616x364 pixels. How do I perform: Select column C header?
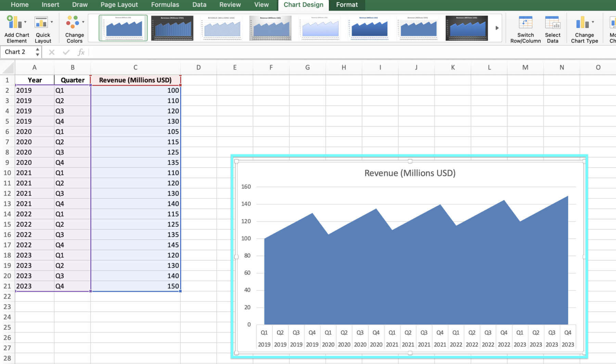coord(136,67)
